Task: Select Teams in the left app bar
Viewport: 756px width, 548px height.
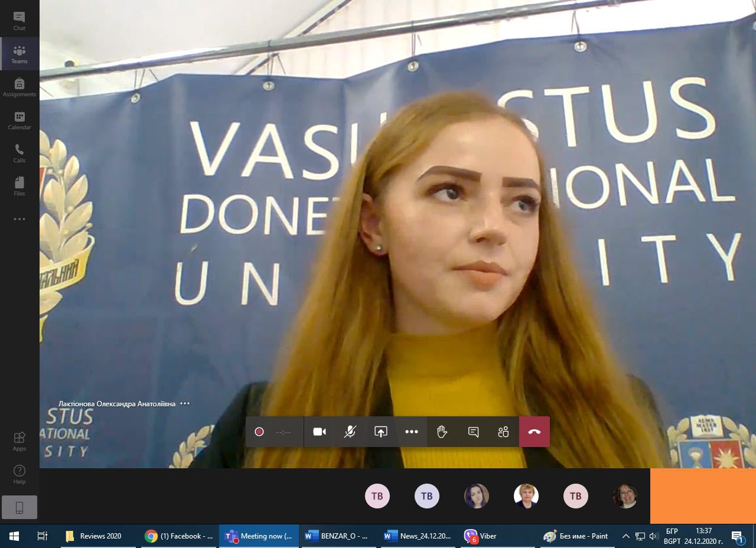Action: (x=19, y=54)
